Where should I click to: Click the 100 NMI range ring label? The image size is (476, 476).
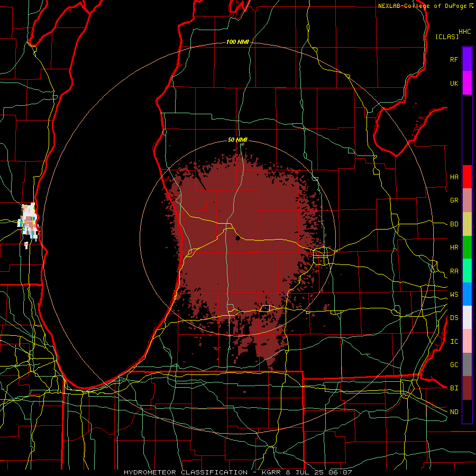(237, 42)
